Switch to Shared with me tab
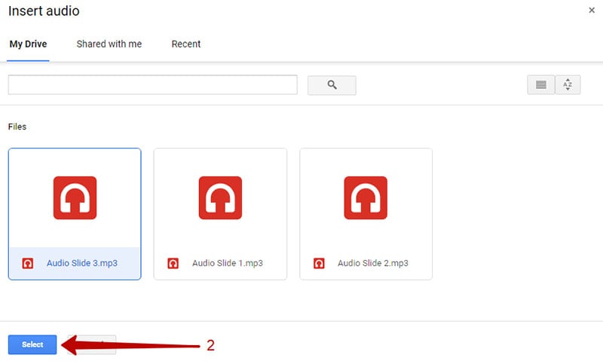The height and width of the screenshot is (364, 603). (x=109, y=44)
